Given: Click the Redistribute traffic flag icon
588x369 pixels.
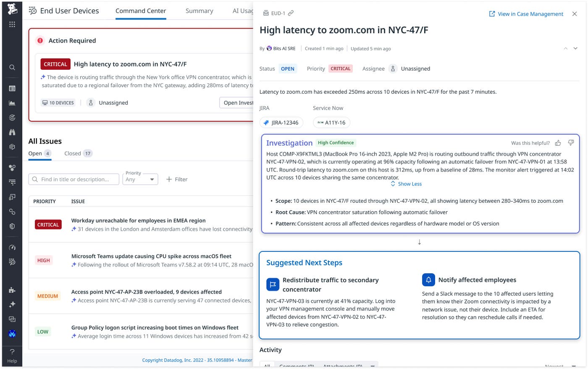Looking at the screenshot, I should pyautogui.click(x=273, y=284).
